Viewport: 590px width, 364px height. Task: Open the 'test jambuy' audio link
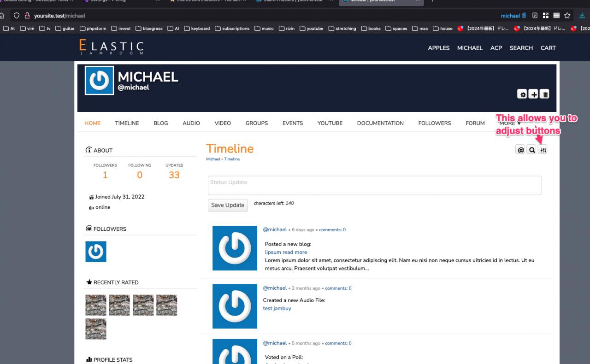point(277,309)
